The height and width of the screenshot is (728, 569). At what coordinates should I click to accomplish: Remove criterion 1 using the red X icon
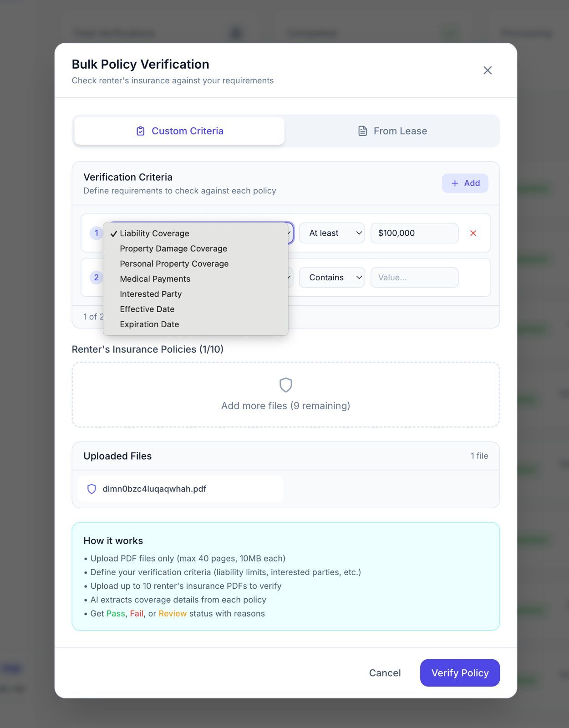473,233
